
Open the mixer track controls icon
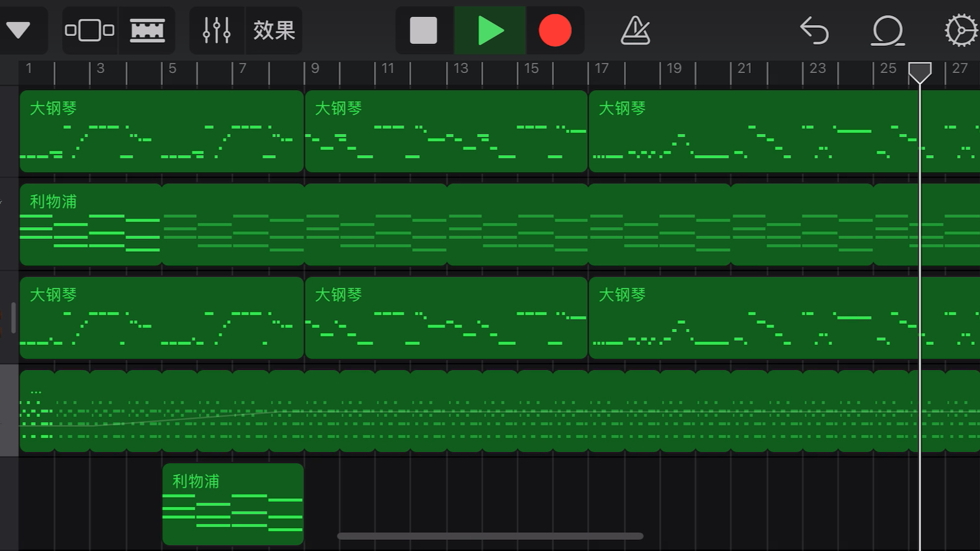pyautogui.click(x=217, y=30)
